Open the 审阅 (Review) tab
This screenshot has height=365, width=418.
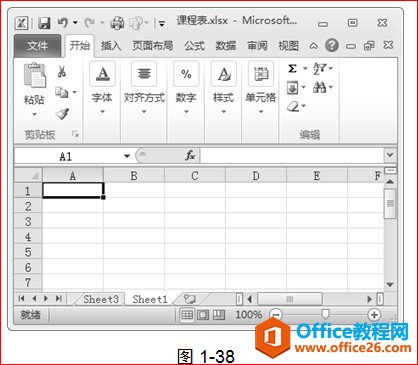(257, 46)
